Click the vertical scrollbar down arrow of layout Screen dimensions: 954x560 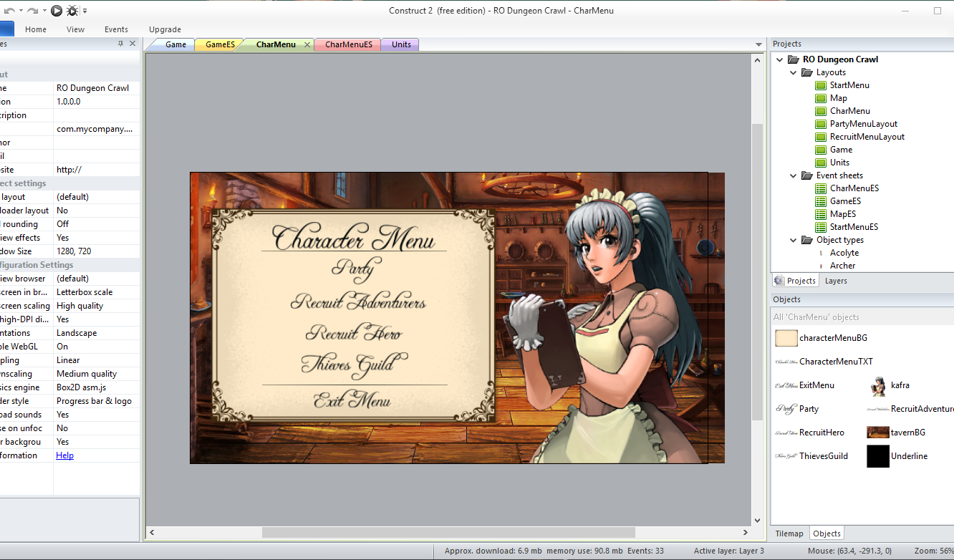click(758, 521)
